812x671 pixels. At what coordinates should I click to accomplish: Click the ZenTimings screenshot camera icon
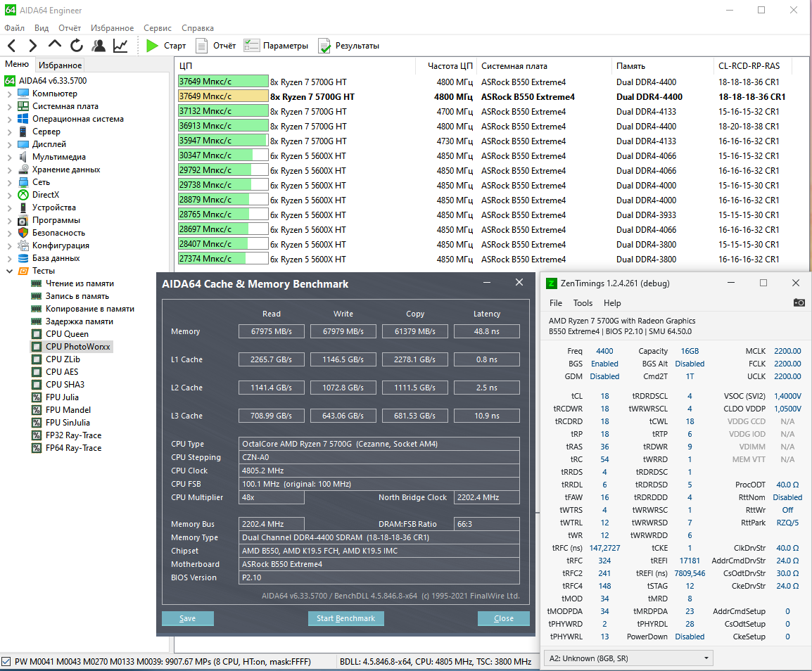tap(799, 302)
